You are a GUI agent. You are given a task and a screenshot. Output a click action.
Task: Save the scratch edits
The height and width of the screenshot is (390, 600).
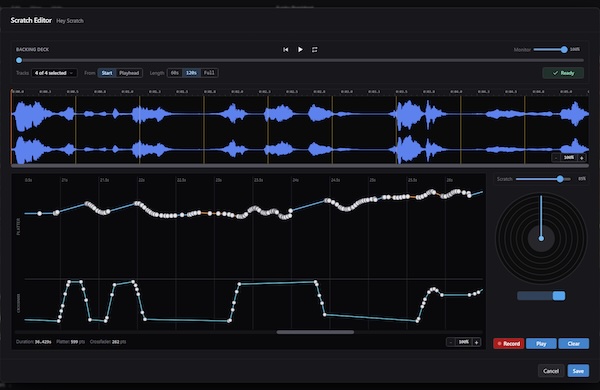[x=578, y=370]
